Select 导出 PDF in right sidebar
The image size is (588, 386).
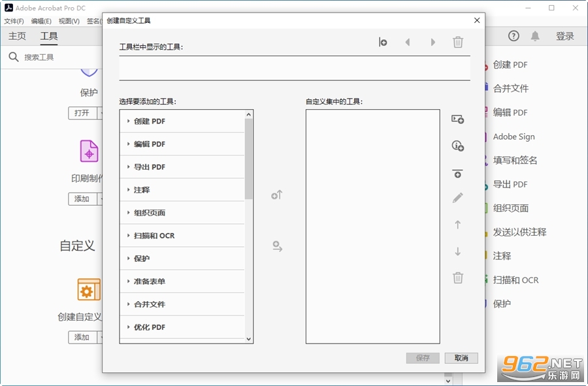(x=510, y=184)
